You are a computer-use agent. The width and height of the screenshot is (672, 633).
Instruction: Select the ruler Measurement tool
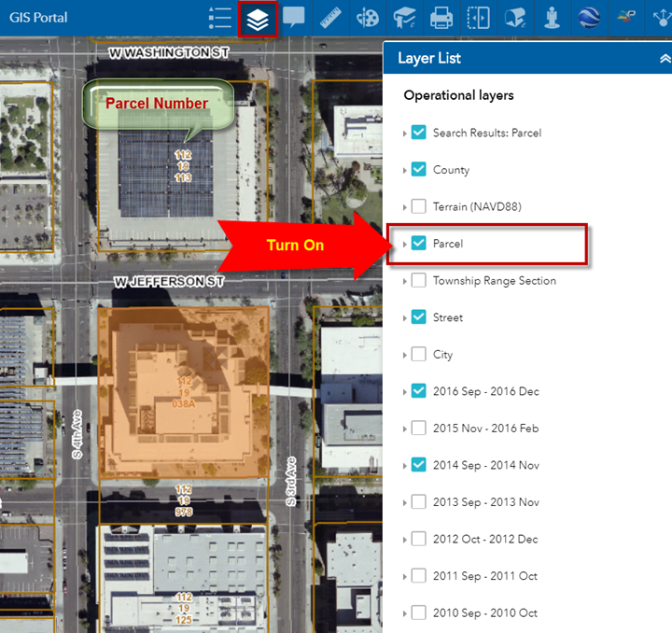coord(329,18)
